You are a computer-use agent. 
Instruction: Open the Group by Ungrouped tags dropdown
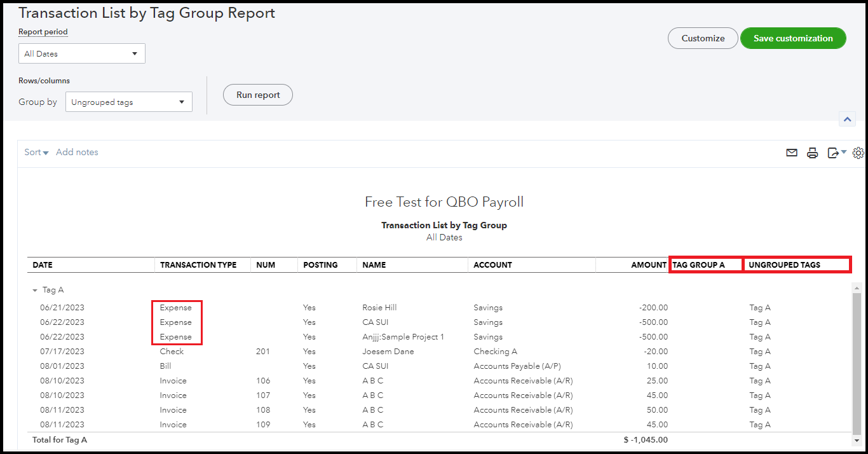[x=128, y=101]
